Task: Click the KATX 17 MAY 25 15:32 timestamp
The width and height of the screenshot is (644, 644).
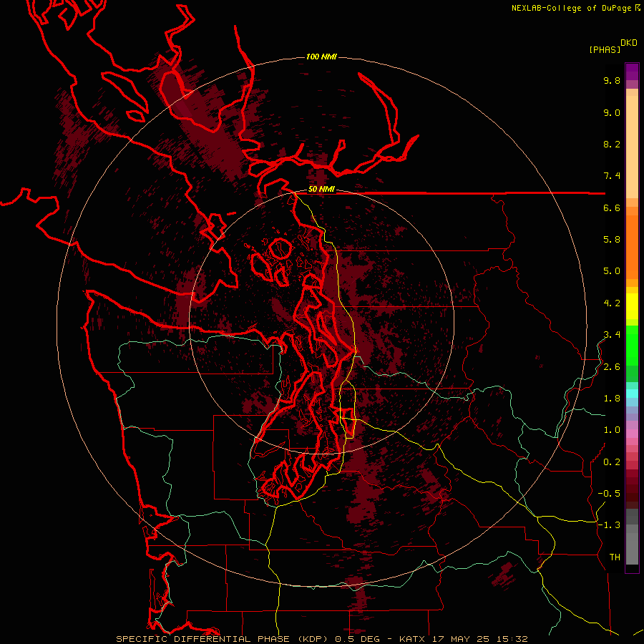Action: tap(463, 639)
